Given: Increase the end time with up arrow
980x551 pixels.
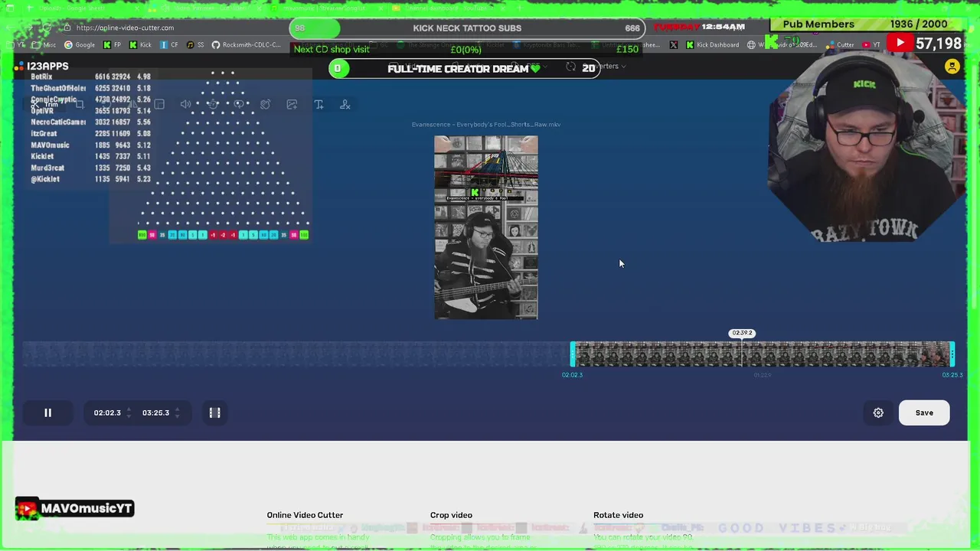Looking at the screenshot, I should [x=177, y=409].
